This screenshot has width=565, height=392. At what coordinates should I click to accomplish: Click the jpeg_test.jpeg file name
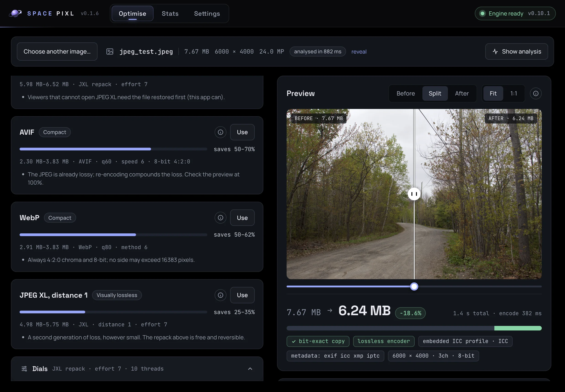click(x=146, y=52)
